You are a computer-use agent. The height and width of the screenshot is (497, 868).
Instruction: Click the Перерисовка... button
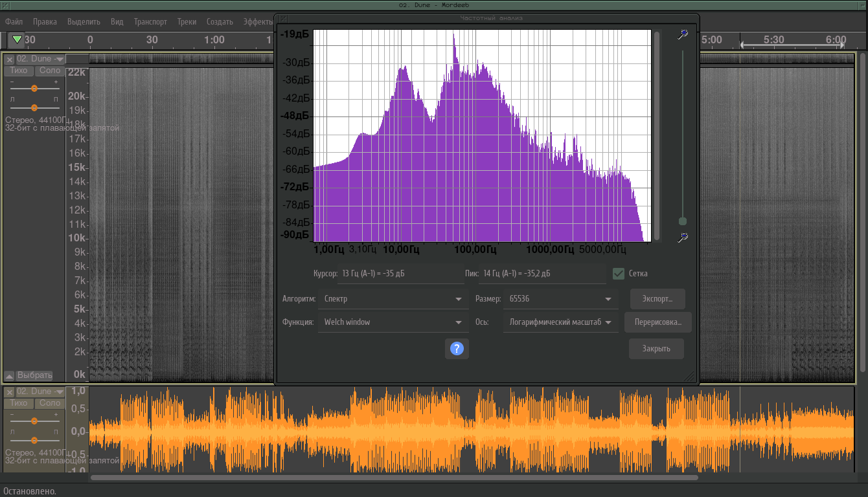click(x=657, y=322)
